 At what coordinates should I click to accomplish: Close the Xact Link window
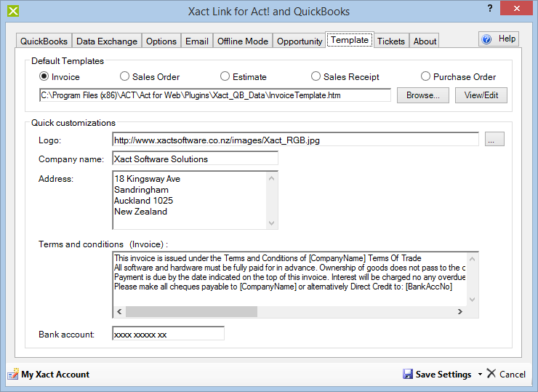(x=516, y=9)
